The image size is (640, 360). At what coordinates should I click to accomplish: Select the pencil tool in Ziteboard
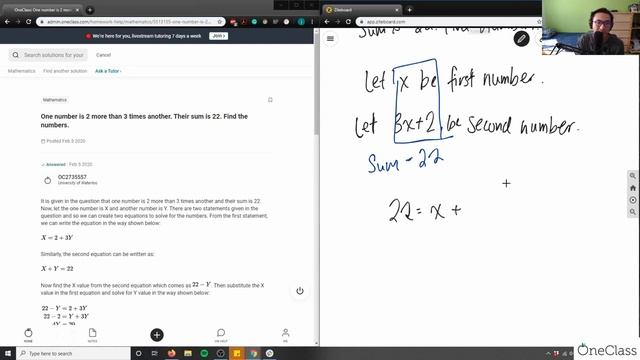521,39
